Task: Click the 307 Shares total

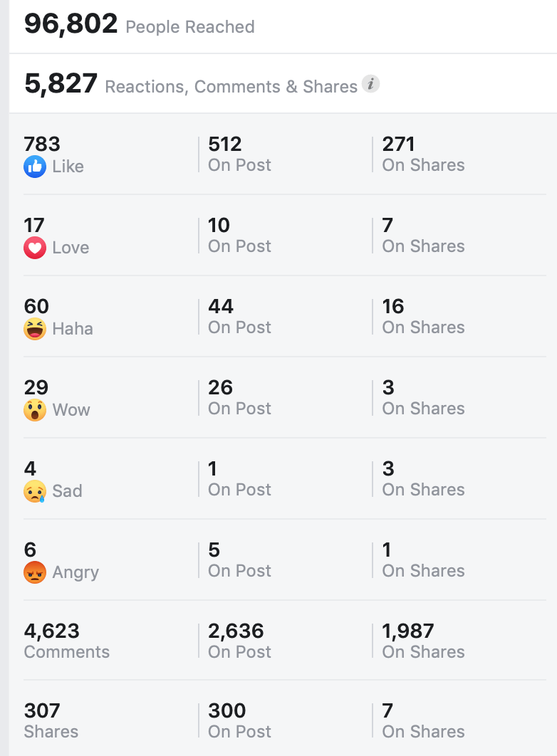Action: pos(42,711)
